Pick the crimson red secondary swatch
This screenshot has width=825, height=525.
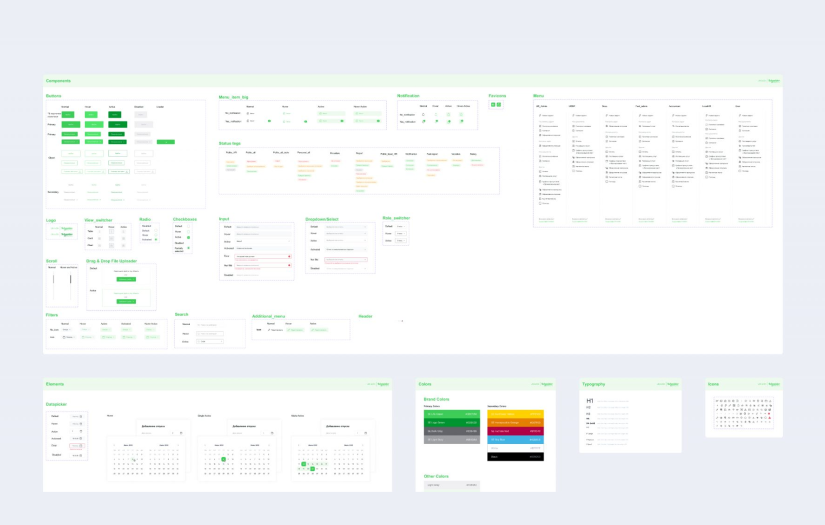click(x=515, y=431)
